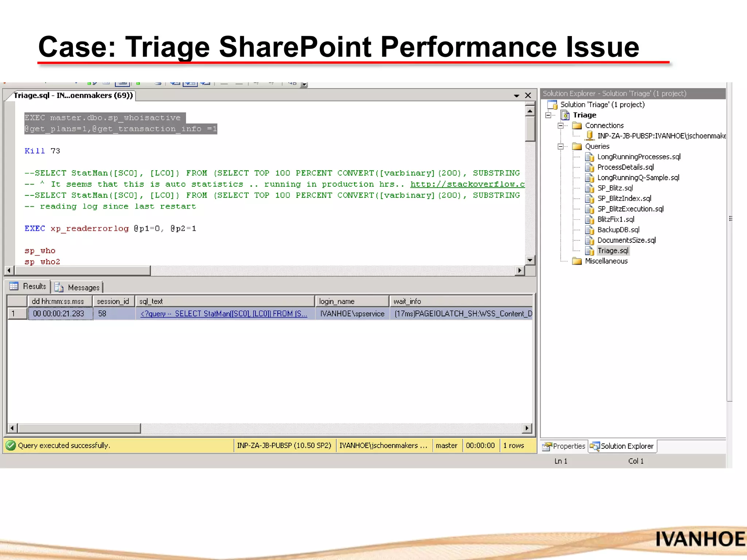Click the Connections folder icon
The height and width of the screenshot is (560, 747).
(577, 125)
